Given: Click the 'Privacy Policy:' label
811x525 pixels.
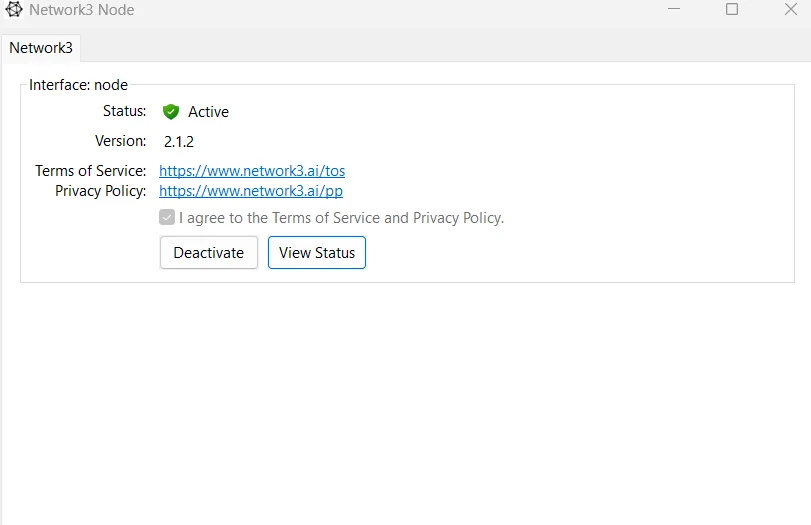Looking at the screenshot, I should (x=100, y=191).
